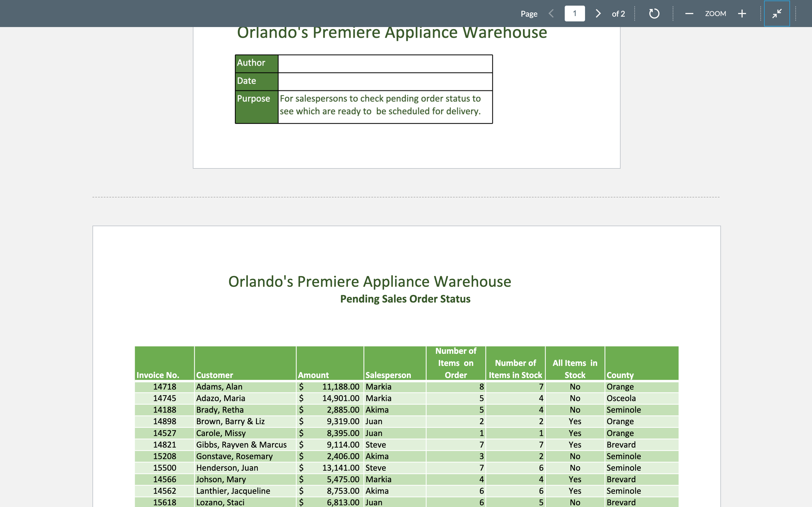Exit full screen mode

(777, 14)
